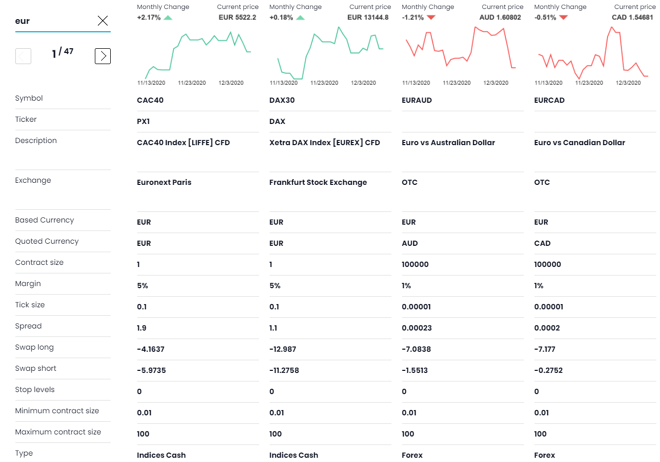
Task: Select the CAC40 symbol
Action: click(x=150, y=100)
